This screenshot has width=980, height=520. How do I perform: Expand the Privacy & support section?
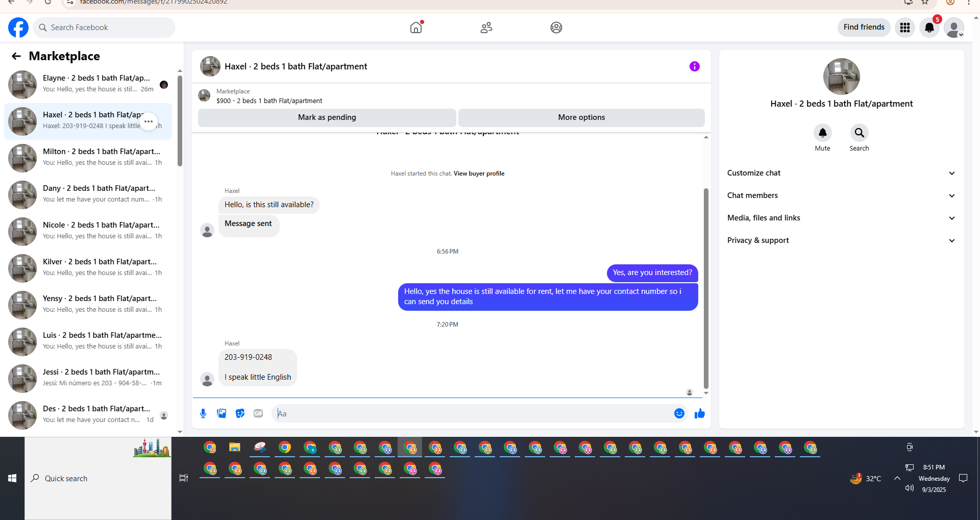(x=841, y=240)
